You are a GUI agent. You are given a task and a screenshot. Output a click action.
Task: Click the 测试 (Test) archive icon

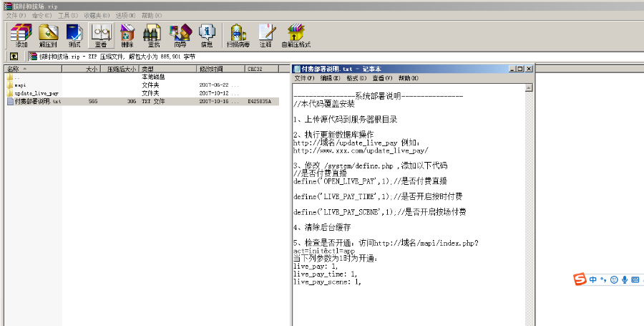(74, 35)
